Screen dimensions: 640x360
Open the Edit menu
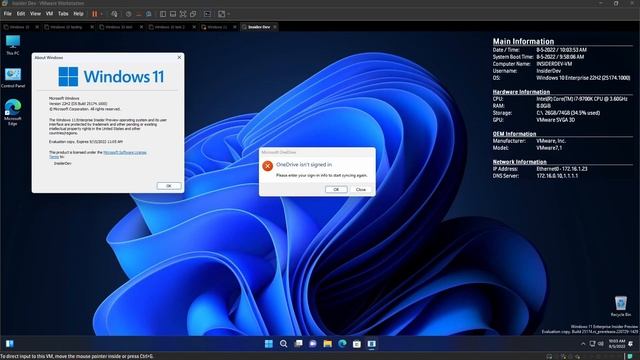[21, 13]
